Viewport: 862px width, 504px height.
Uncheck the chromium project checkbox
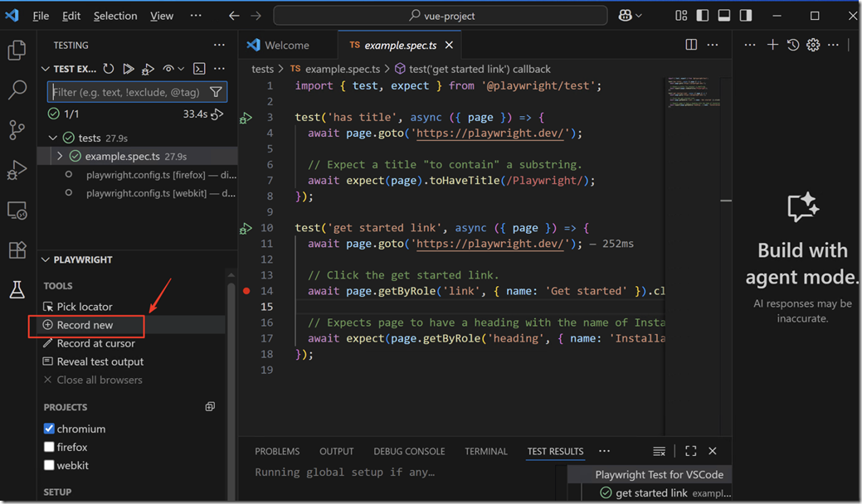click(x=49, y=429)
